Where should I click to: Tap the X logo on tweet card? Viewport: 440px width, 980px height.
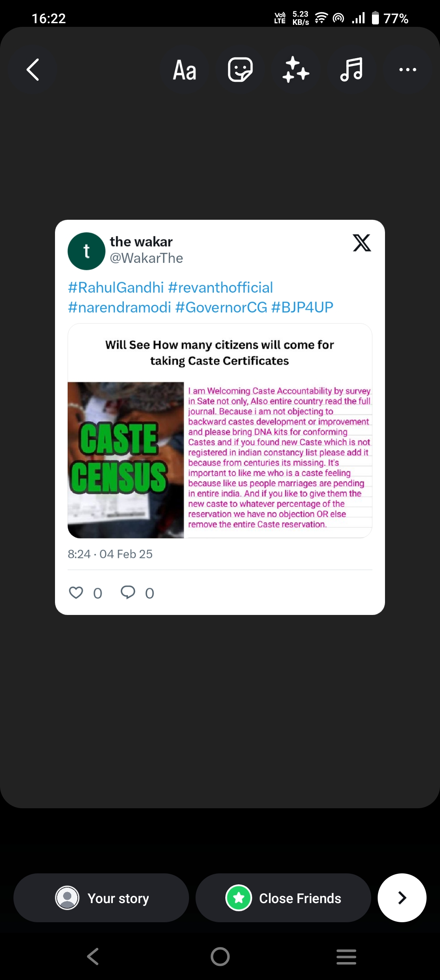(x=362, y=243)
